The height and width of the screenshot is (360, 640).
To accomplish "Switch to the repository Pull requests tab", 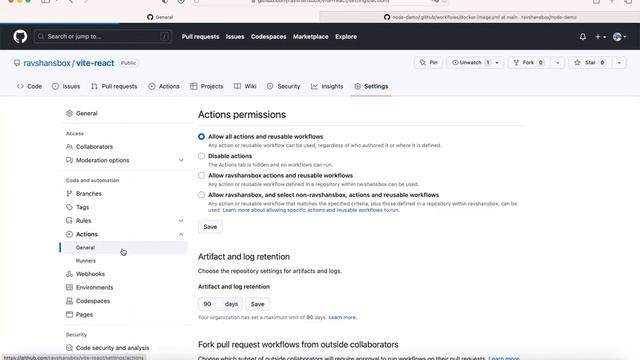I will tap(114, 86).
